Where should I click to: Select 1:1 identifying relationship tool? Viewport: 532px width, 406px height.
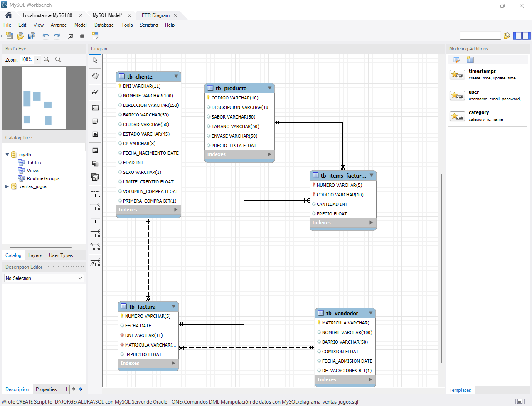coord(95,220)
